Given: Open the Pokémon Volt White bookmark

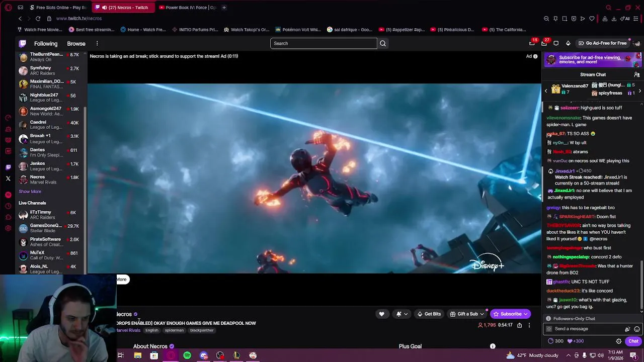Looking at the screenshot, I should coord(297,30).
